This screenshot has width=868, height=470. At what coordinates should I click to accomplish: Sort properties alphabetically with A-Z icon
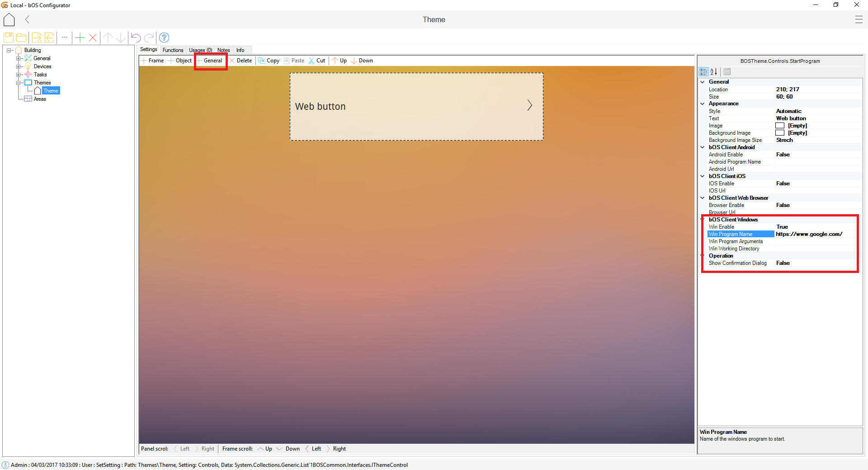coord(714,71)
